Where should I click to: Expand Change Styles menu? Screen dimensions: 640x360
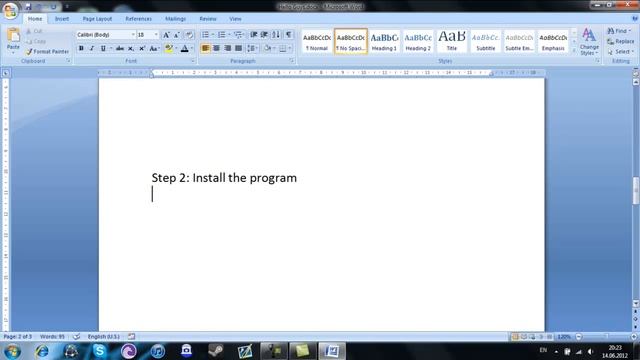[589, 42]
